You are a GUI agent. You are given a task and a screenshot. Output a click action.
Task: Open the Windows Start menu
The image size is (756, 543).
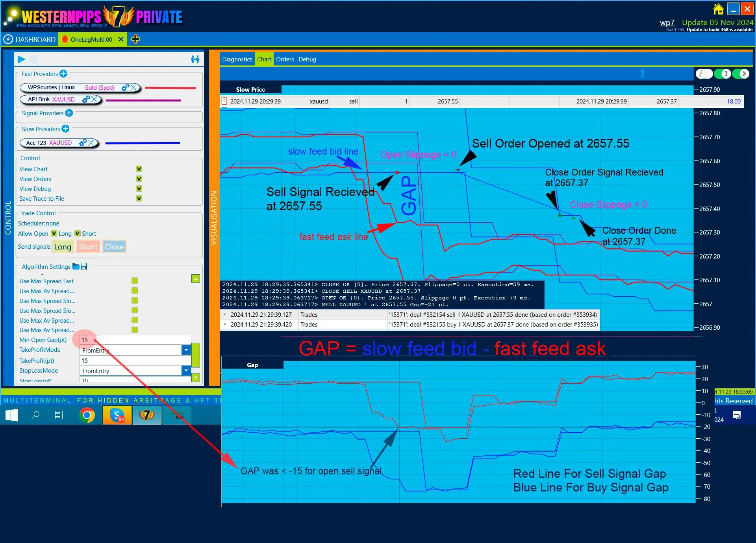11,415
